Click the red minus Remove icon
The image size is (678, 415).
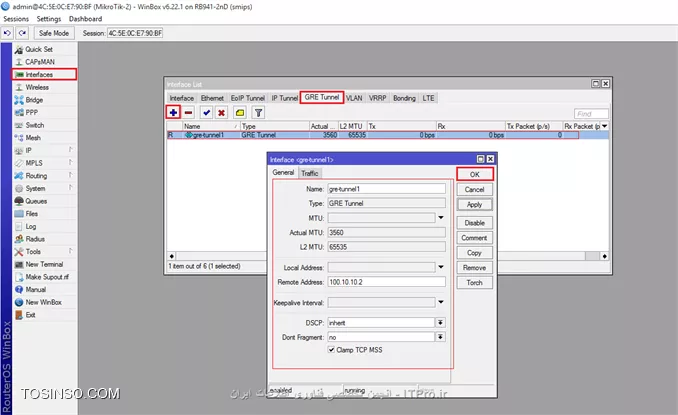[x=189, y=113]
